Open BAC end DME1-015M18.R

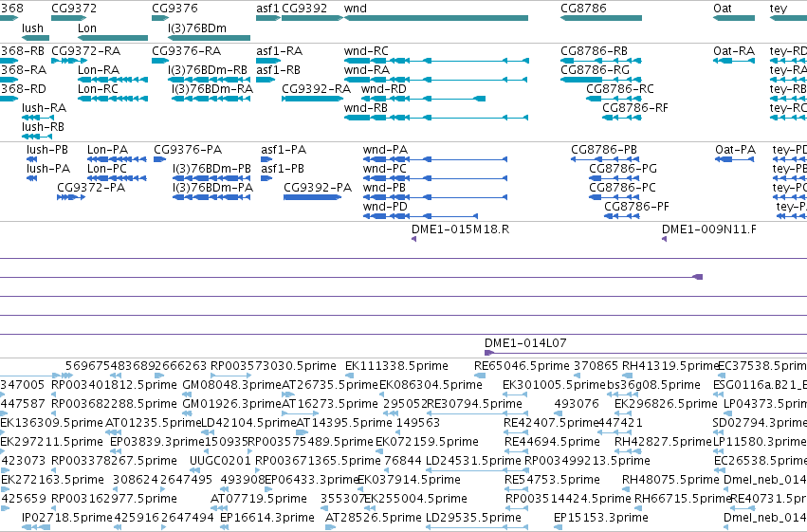413,239
